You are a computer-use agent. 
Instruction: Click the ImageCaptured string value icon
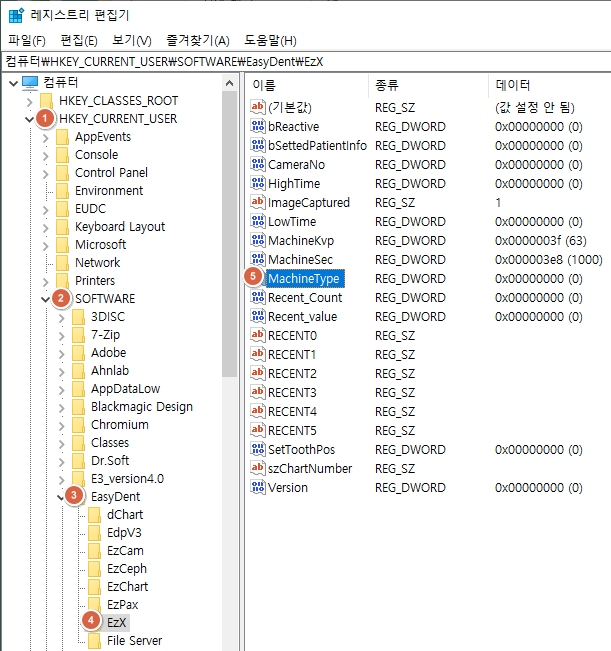[x=258, y=202]
